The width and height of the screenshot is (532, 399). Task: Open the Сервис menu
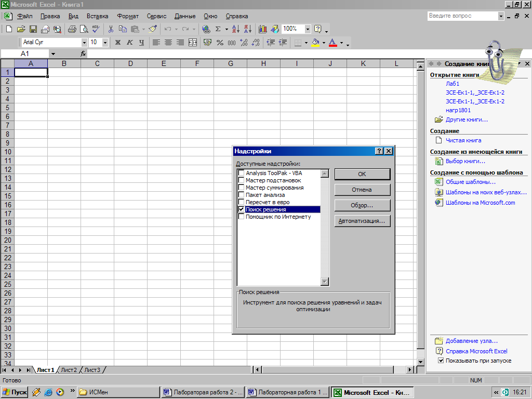(156, 16)
